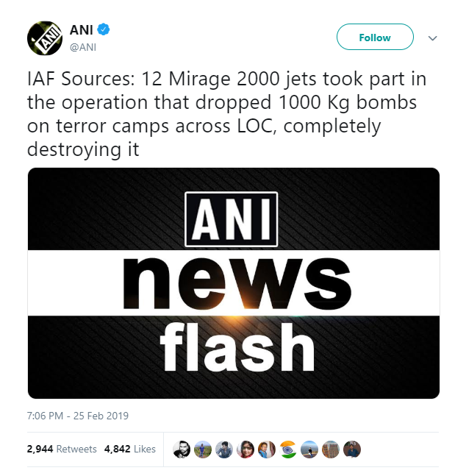Image resolution: width=466 pixels, height=476 pixels.
Task: Open the ANI profile picture avatar
Action: [x=45, y=38]
